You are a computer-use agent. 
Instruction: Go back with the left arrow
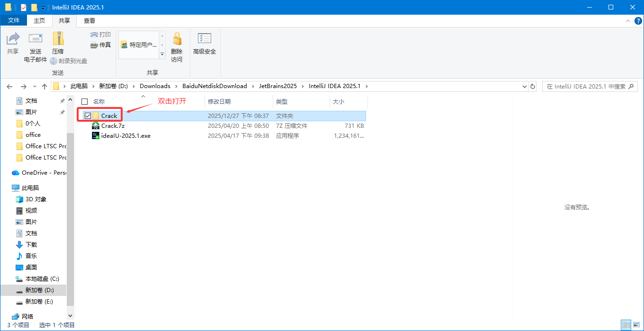point(9,87)
